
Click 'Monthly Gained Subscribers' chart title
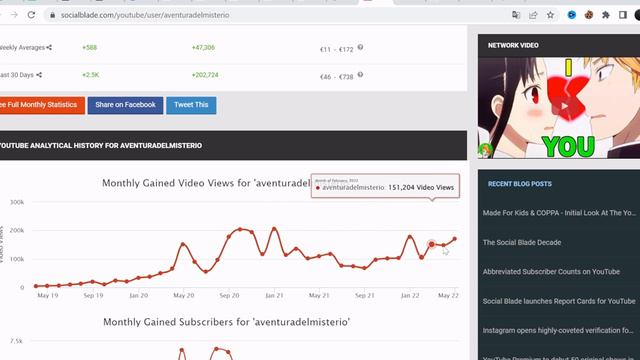(x=227, y=322)
